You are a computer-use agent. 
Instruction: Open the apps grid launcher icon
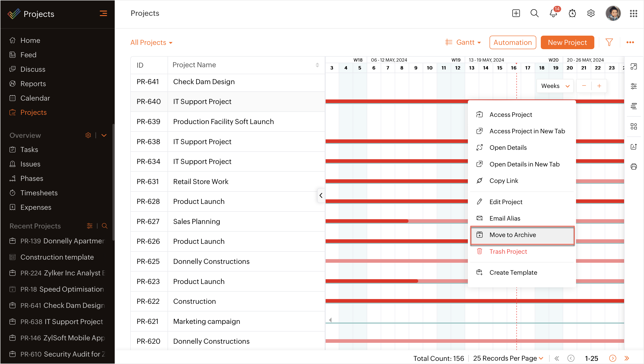[633, 13]
